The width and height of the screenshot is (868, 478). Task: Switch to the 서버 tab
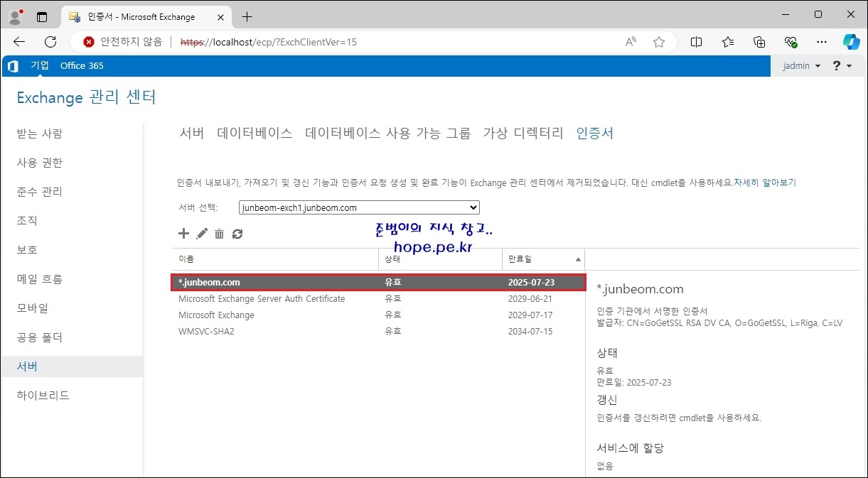pyautogui.click(x=192, y=133)
